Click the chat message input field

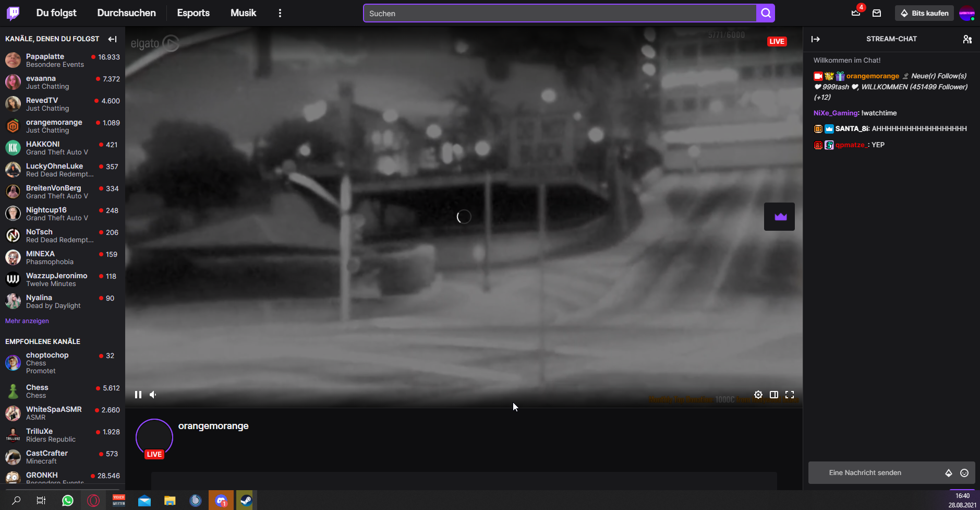(876, 473)
